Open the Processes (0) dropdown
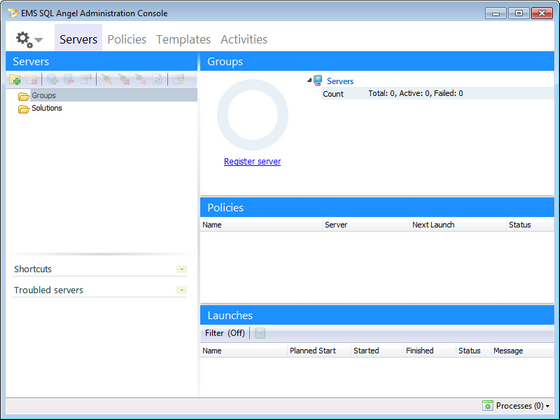This screenshot has height=420, width=560. [516, 406]
